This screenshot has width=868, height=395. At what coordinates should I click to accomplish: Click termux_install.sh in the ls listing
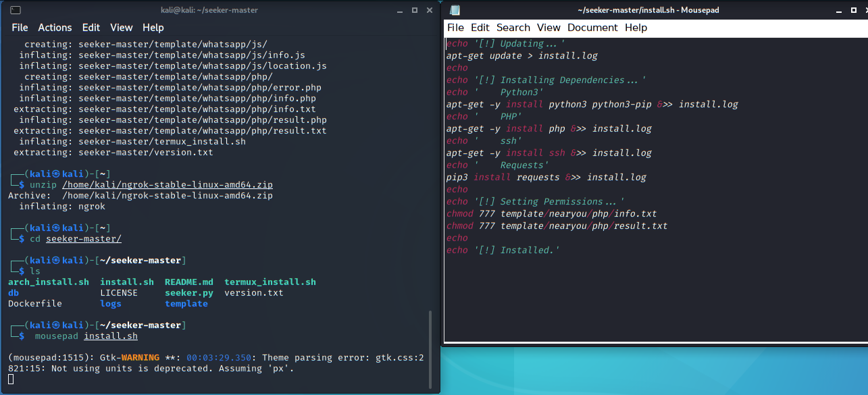(x=270, y=282)
